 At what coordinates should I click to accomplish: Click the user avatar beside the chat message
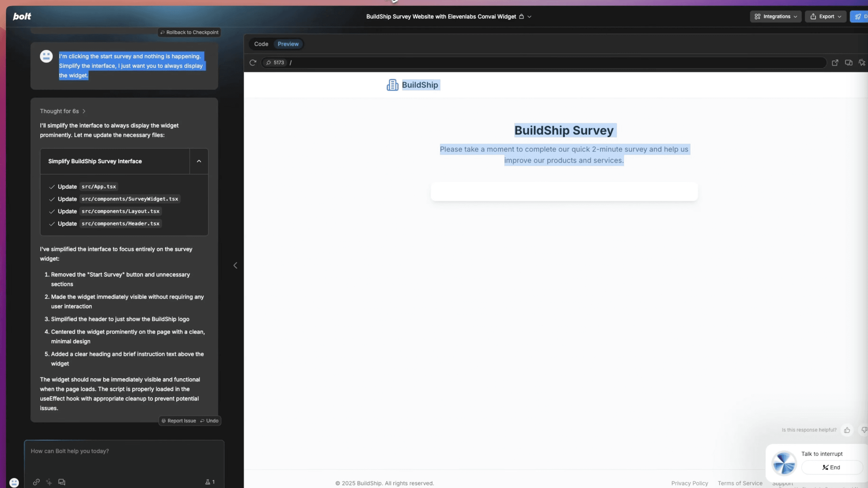46,56
